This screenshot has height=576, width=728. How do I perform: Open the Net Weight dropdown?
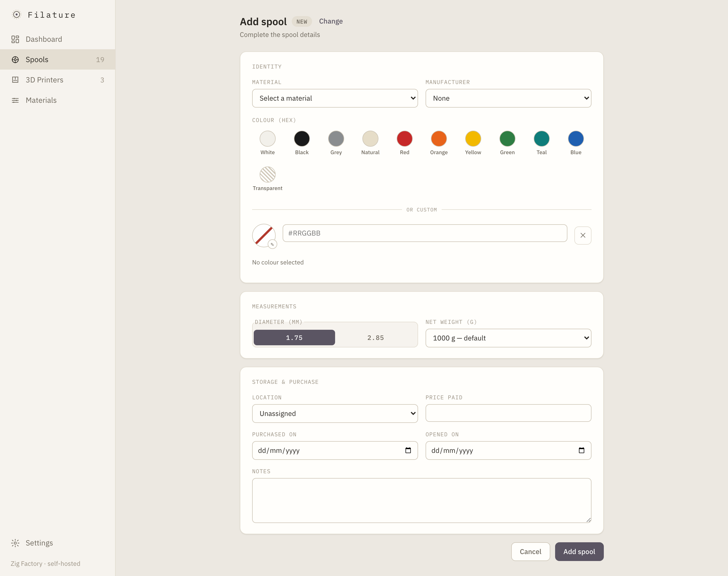tap(508, 338)
